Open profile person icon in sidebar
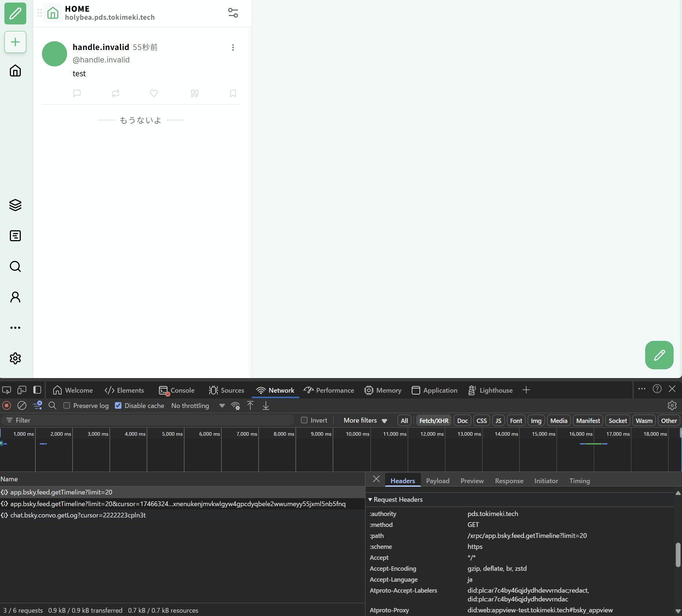The image size is (682, 616). click(15, 297)
